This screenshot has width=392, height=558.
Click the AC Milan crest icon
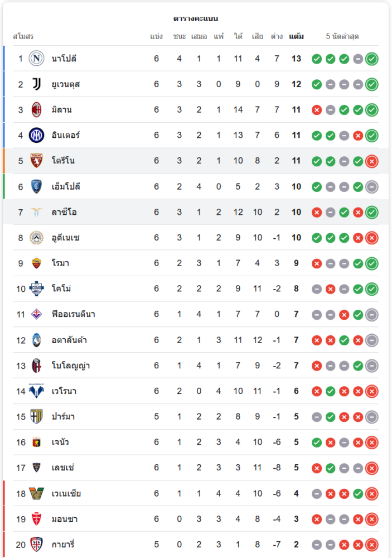(x=36, y=110)
